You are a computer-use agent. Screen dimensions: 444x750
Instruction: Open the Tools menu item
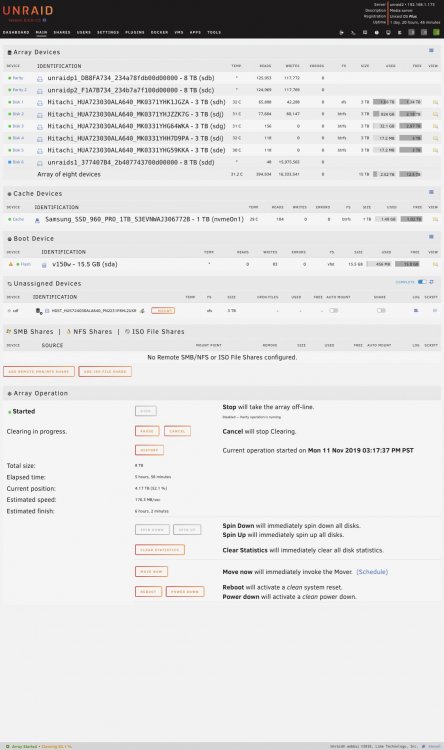tap(214, 33)
